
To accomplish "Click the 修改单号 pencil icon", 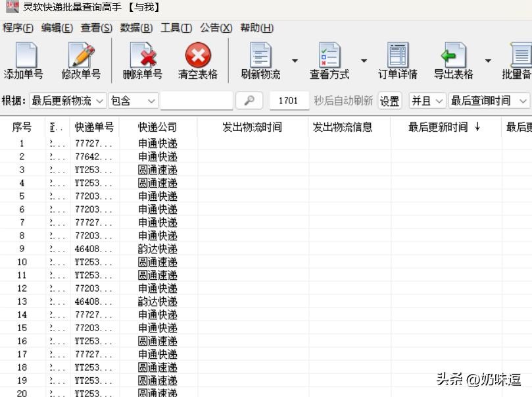I will coord(81,56).
